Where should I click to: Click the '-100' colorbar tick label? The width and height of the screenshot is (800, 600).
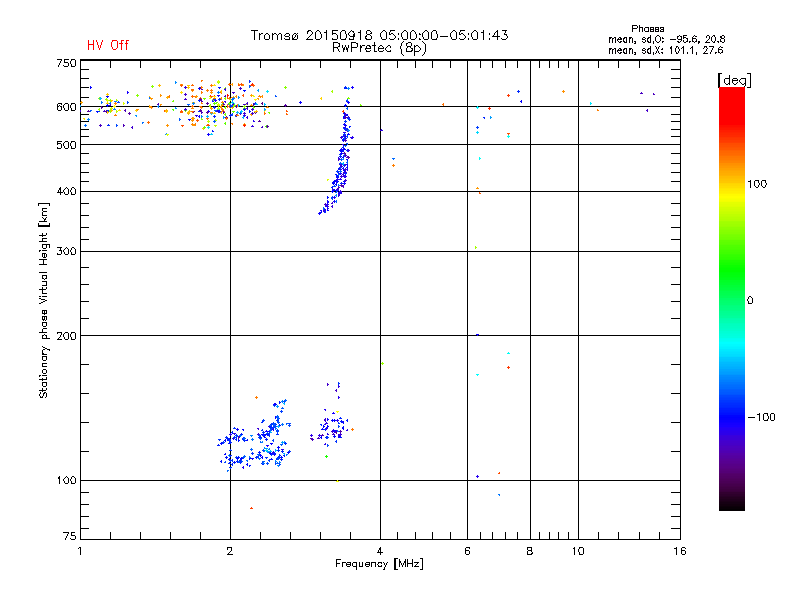point(761,417)
